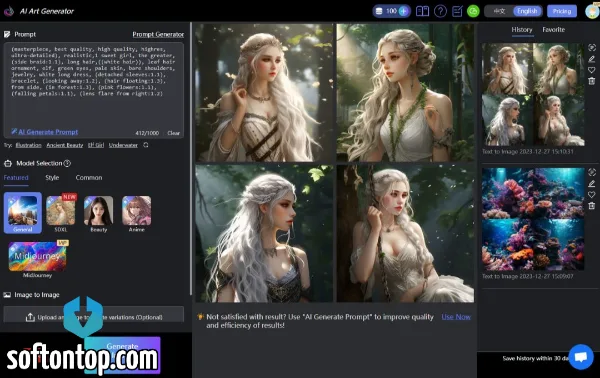600x378 pixels.
Task: Open bottom-right generated elf on swing image
Action: pyautogui.click(x=405, y=234)
